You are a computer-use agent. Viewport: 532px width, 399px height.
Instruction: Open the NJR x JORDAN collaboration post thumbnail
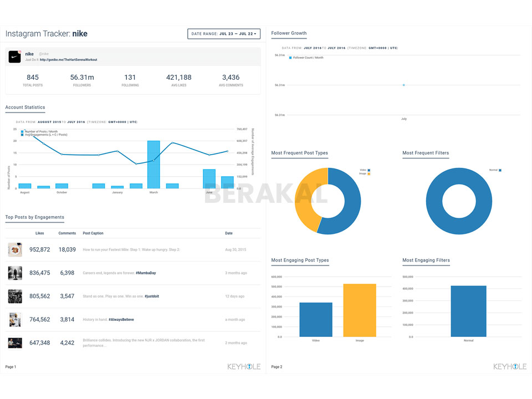coord(15,342)
